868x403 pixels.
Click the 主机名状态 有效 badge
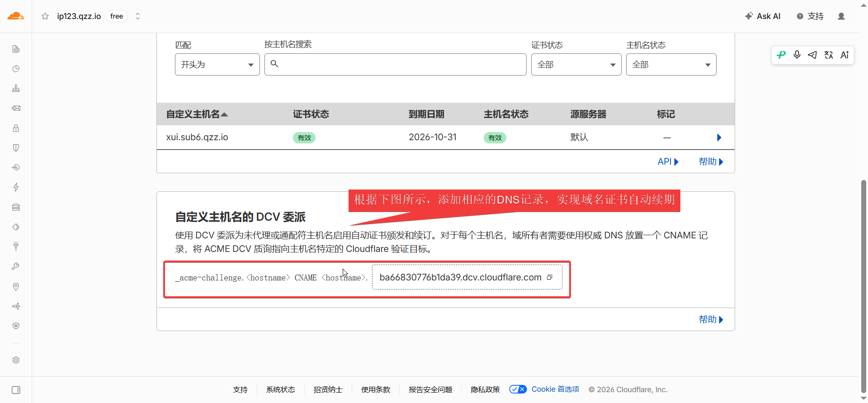(x=495, y=137)
